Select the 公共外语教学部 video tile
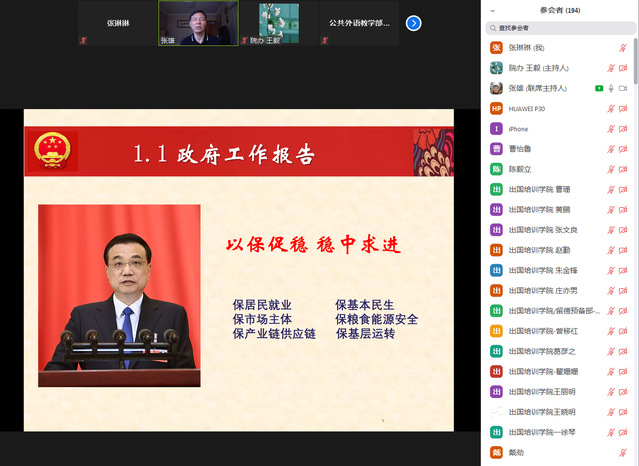The image size is (639, 466). click(x=359, y=23)
